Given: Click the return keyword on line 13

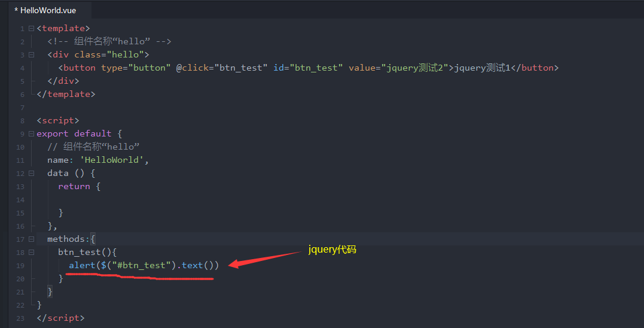Looking at the screenshot, I should (74, 186).
